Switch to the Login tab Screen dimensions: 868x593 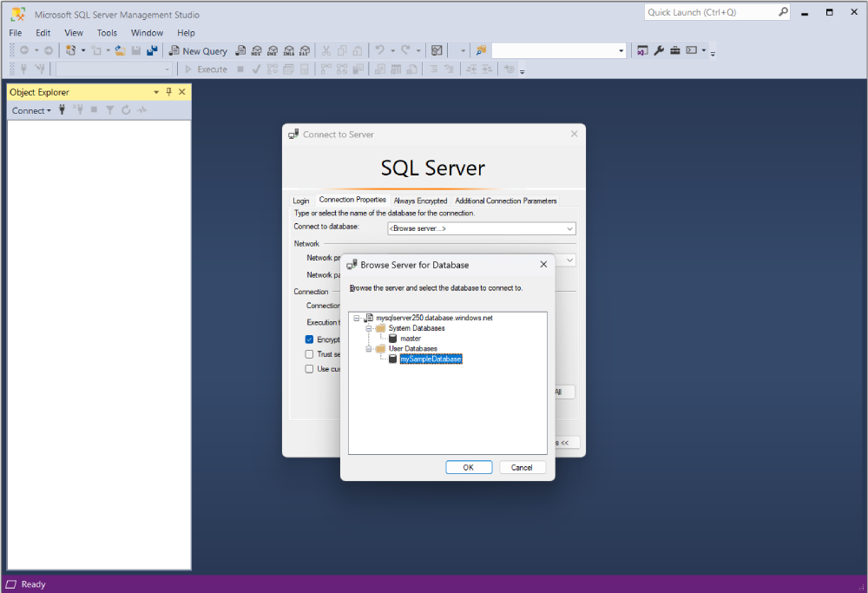(301, 201)
